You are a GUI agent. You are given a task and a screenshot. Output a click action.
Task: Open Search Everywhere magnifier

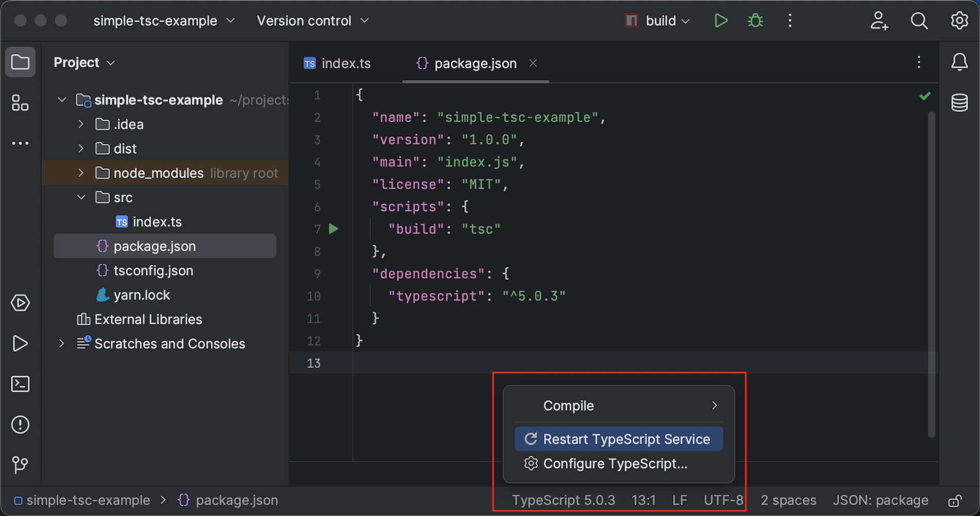coord(919,21)
